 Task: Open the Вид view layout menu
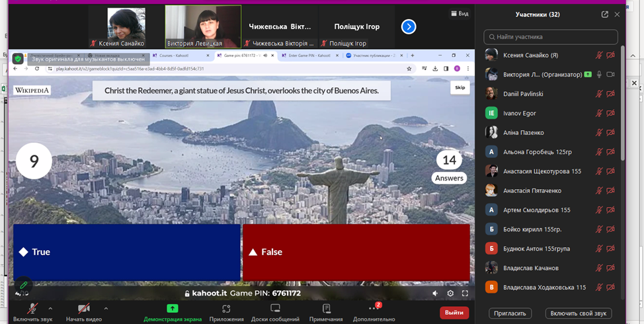point(459,13)
